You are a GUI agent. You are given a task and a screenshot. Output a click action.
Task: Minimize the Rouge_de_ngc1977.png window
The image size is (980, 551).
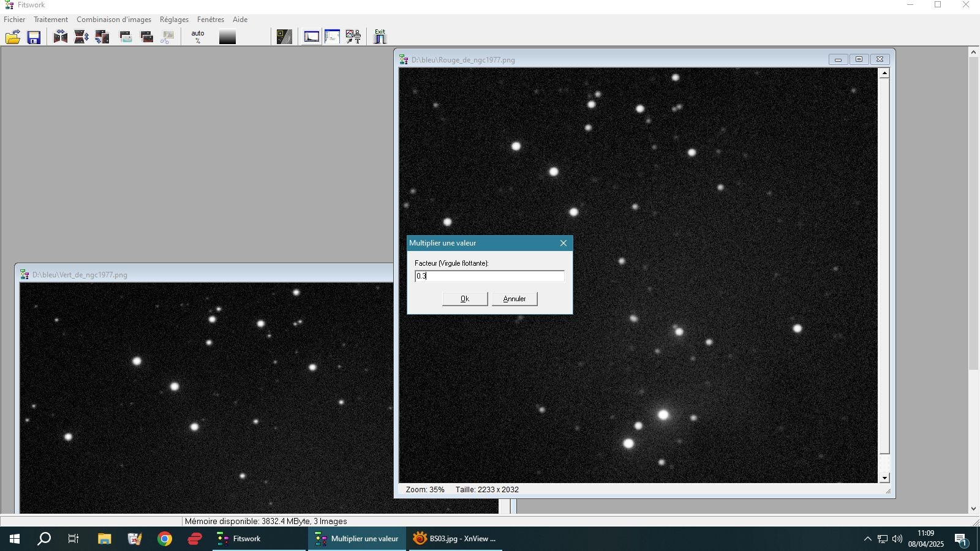coord(838,59)
